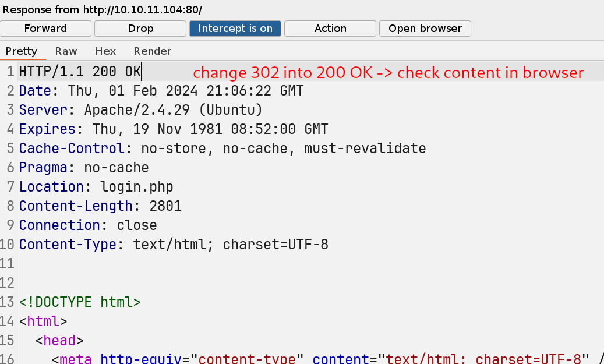The height and width of the screenshot is (364, 604).
Task: Select the Pretty tab
Action: pyautogui.click(x=22, y=51)
